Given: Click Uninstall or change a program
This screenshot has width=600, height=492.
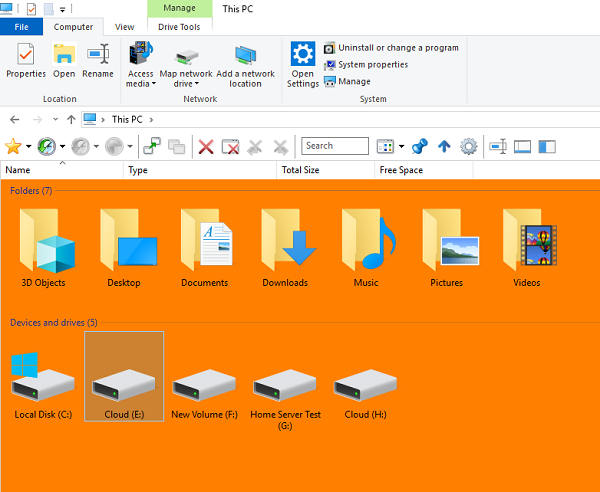Looking at the screenshot, I should point(398,48).
